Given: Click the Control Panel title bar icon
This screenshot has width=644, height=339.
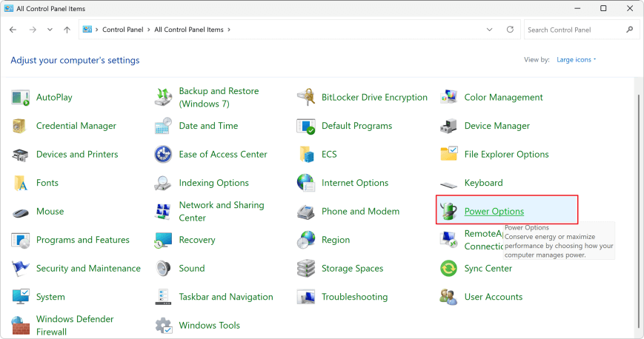Looking at the screenshot, I should click(9, 8).
